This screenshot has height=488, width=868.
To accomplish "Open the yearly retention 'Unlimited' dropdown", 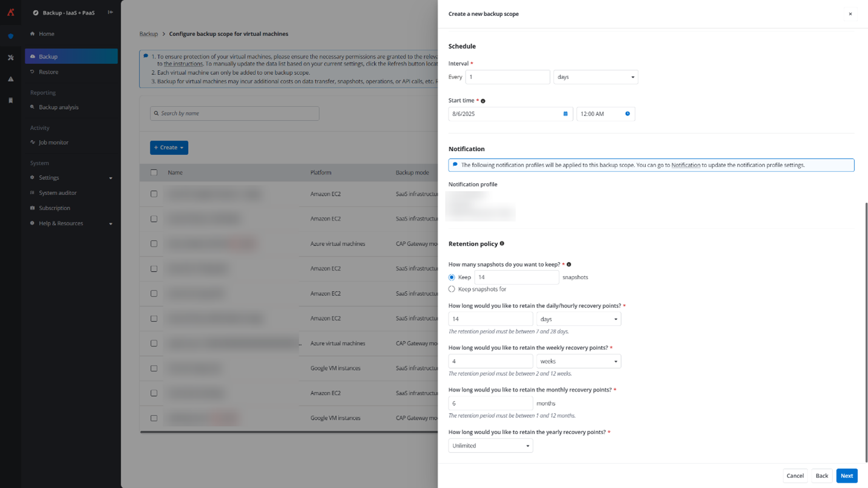I will 490,446.
